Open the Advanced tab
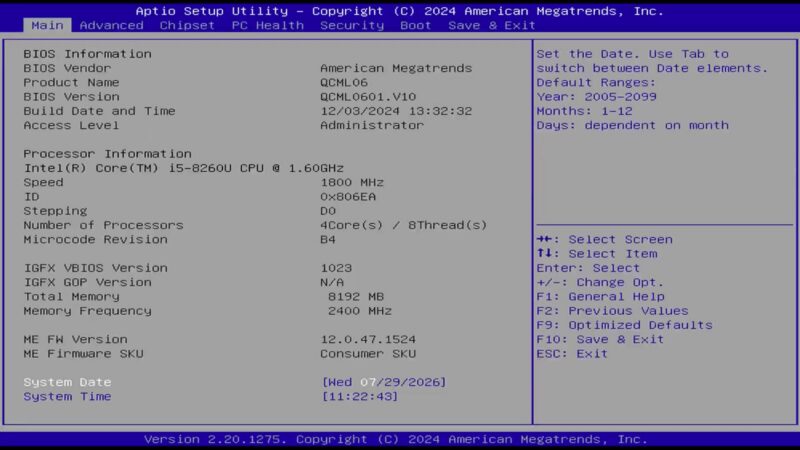Screen dimensions: 800x450 (x=111, y=26)
